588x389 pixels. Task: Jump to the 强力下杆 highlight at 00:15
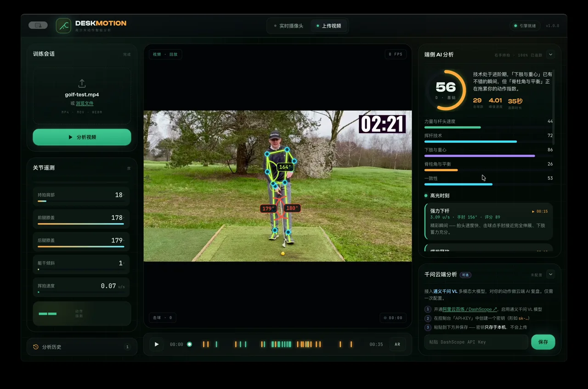tap(540, 212)
